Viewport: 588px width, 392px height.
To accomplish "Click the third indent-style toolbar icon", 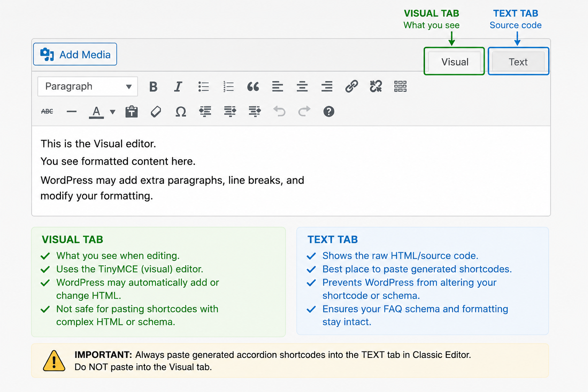I will click(x=255, y=111).
